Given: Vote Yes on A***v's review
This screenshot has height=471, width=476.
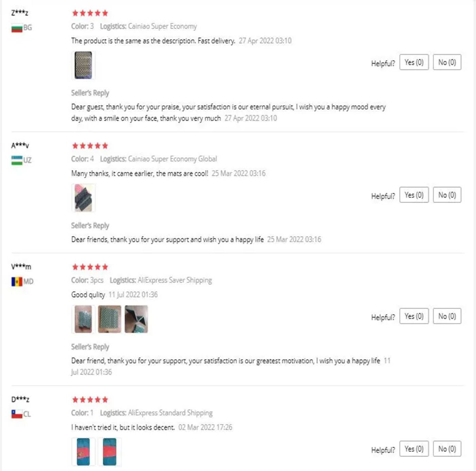Looking at the screenshot, I should coord(414,195).
